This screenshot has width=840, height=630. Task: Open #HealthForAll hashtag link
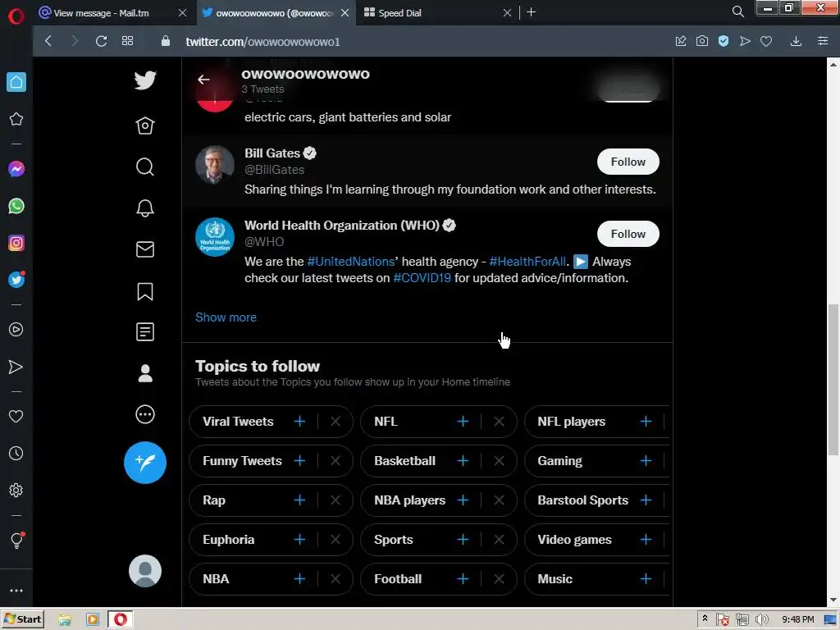(x=527, y=262)
